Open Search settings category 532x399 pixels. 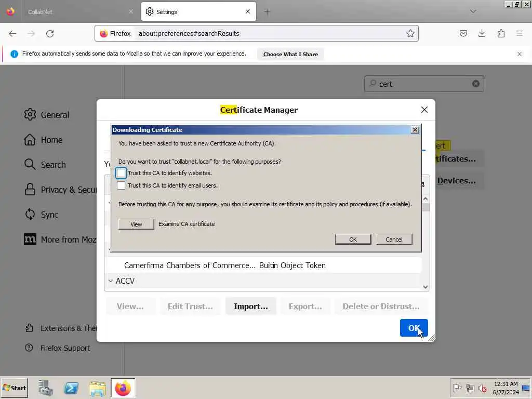coord(45,165)
